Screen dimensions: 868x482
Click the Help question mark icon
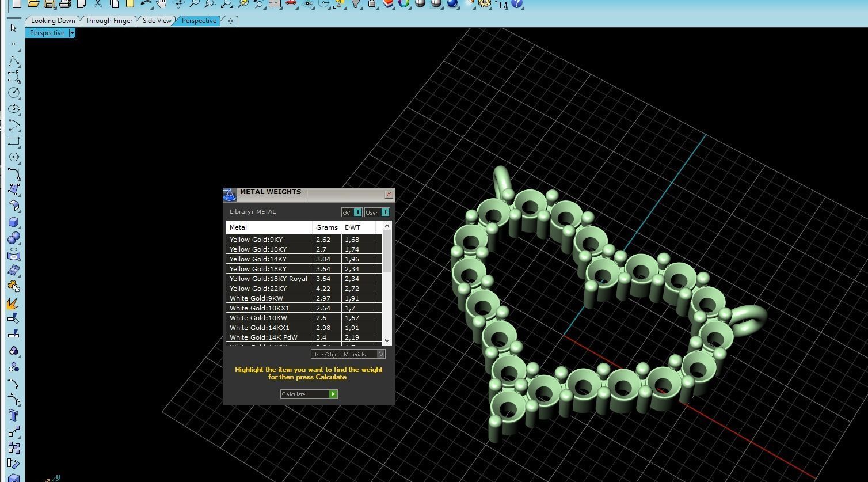517,3
